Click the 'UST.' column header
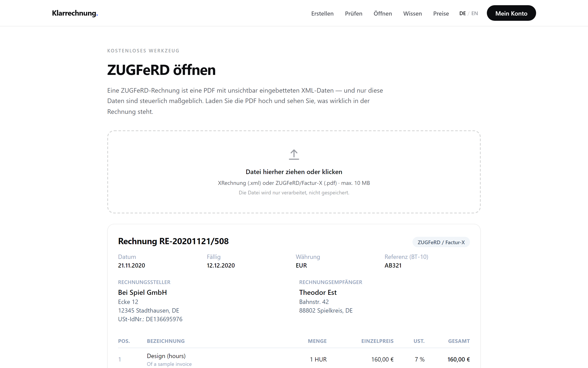The height and width of the screenshot is (368, 588). (x=419, y=341)
